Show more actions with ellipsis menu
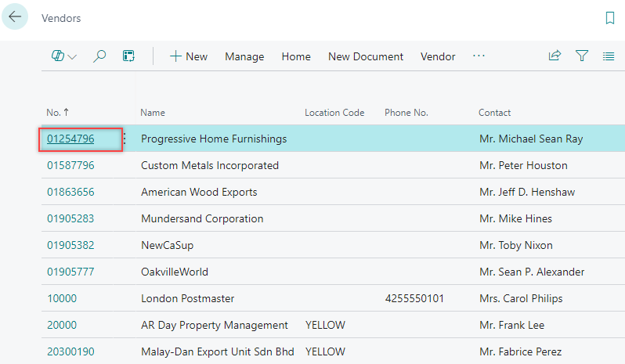 479,56
